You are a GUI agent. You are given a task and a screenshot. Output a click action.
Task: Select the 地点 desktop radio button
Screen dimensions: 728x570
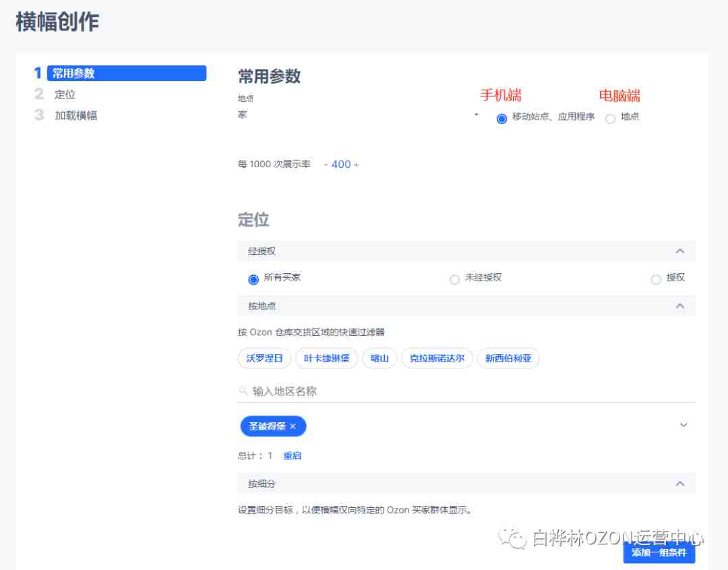(x=611, y=119)
